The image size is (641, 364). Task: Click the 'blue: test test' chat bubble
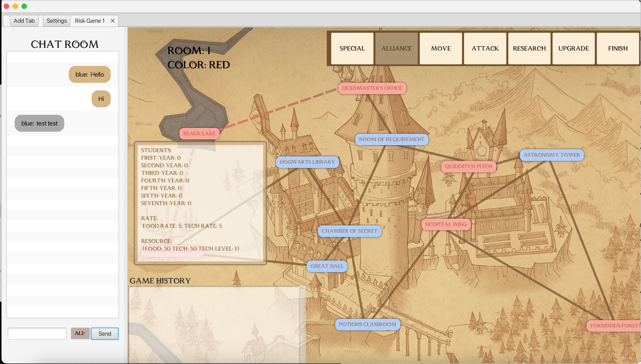tap(39, 123)
